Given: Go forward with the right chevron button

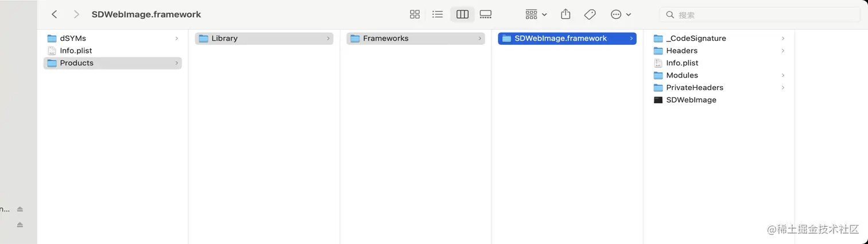Looking at the screenshot, I should click(x=76, y=14).
